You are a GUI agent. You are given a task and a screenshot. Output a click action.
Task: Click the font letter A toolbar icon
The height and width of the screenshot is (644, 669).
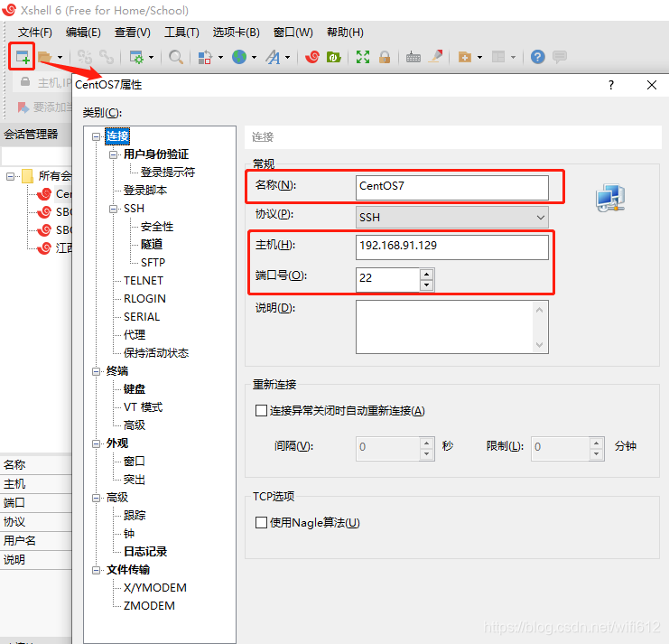pyautogui.click(x=273, y=57)
